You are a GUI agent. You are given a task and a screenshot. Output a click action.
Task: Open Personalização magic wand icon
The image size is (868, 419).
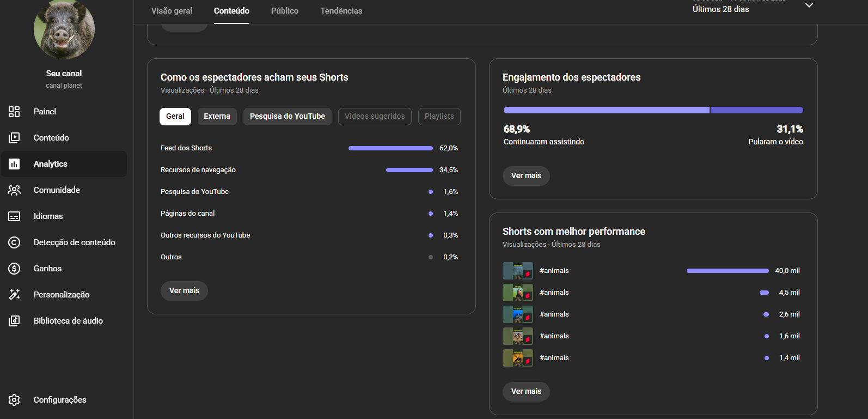click(14, 295)
